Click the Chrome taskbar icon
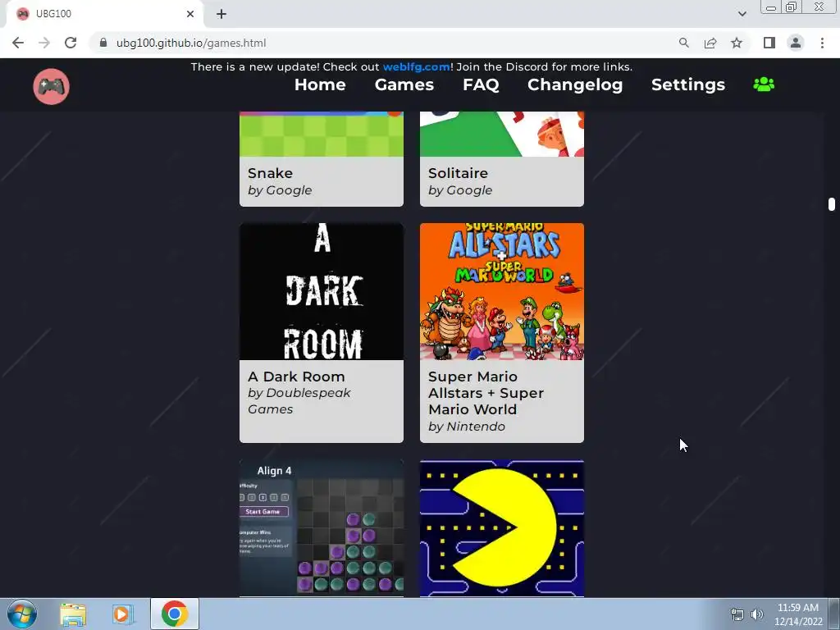Viewport: 840px width, 630px height. pyautogui.click(x=175, y=614)
